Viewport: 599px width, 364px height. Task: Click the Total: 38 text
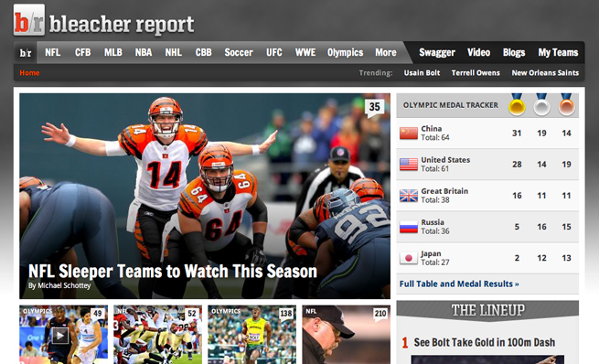pos(435,200)
